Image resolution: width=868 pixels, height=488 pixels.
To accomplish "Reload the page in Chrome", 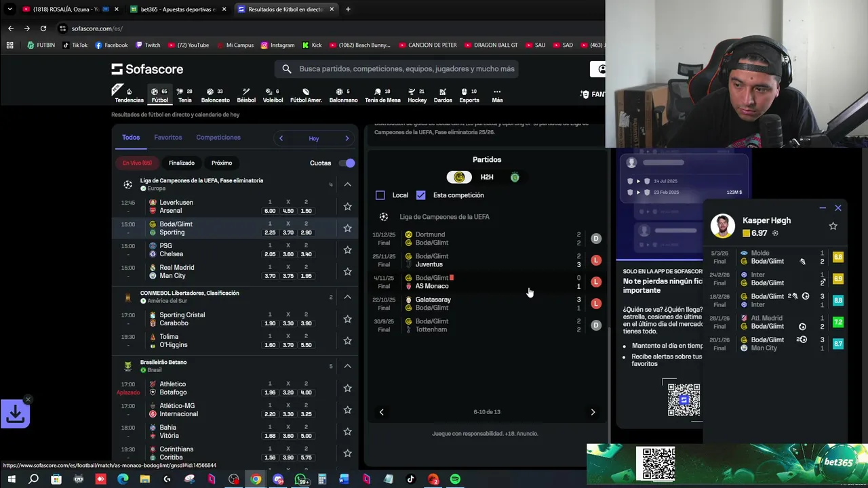I will click(x=43, y=28).
